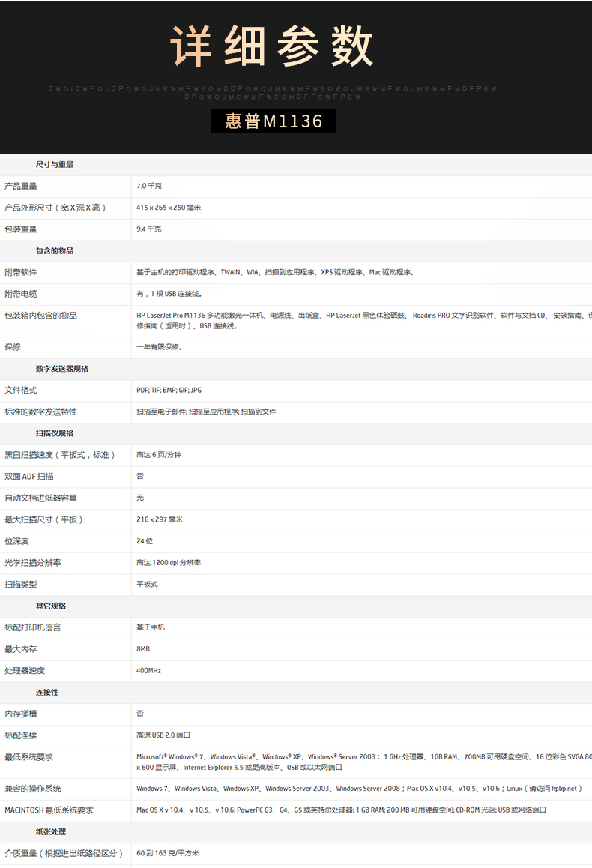
Task: Select the value '高达 6 页/分钟'
Action: (159, 455)
